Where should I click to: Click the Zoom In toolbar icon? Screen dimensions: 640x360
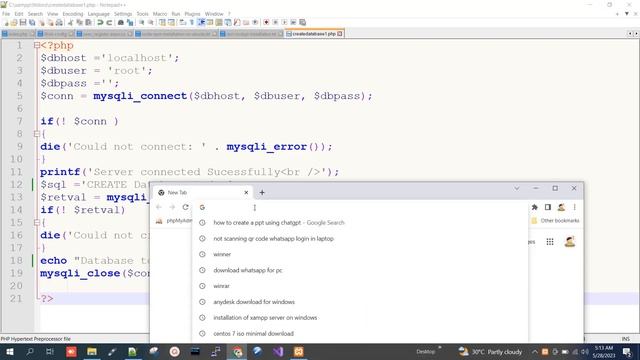(x=141, y=22)
